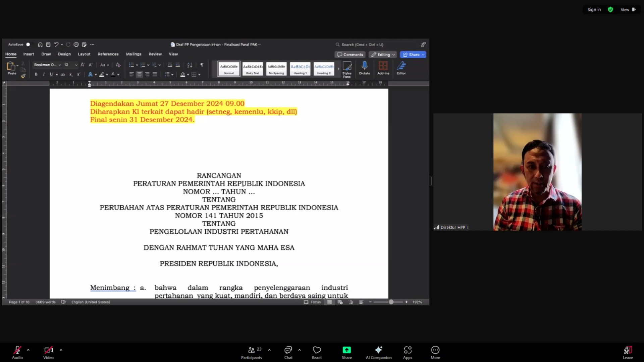Align text left
This screenshot has height=362, width=644.
pos(131,74)
